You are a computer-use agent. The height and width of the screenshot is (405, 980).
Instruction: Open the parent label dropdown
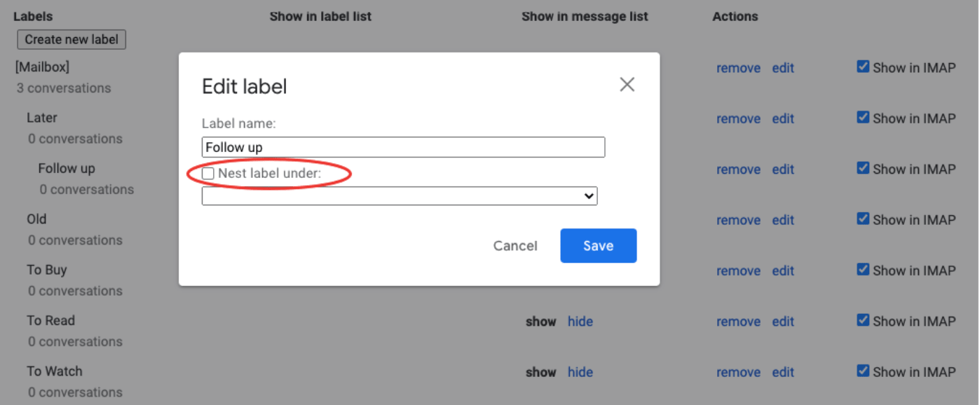(400, 196)
